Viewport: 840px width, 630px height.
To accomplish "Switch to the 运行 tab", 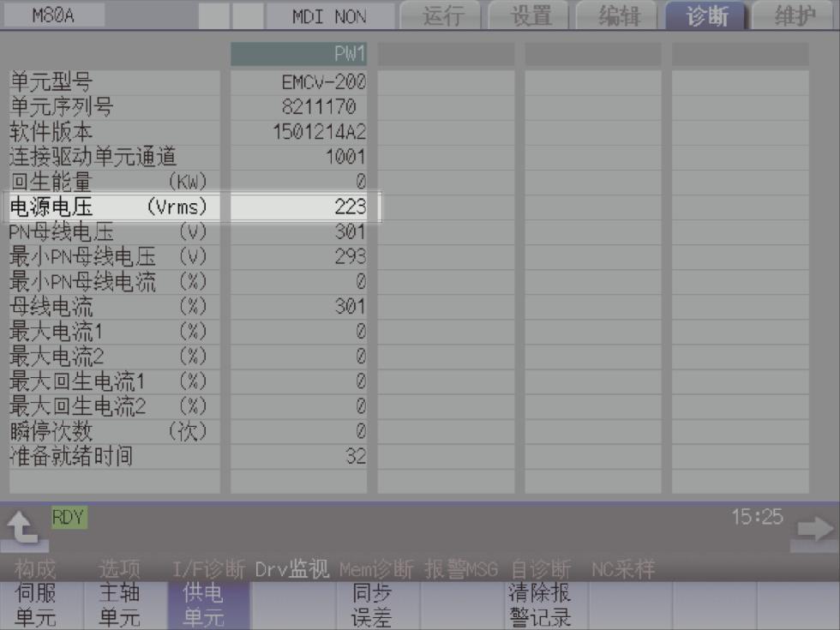I will [x=442, y=16].
